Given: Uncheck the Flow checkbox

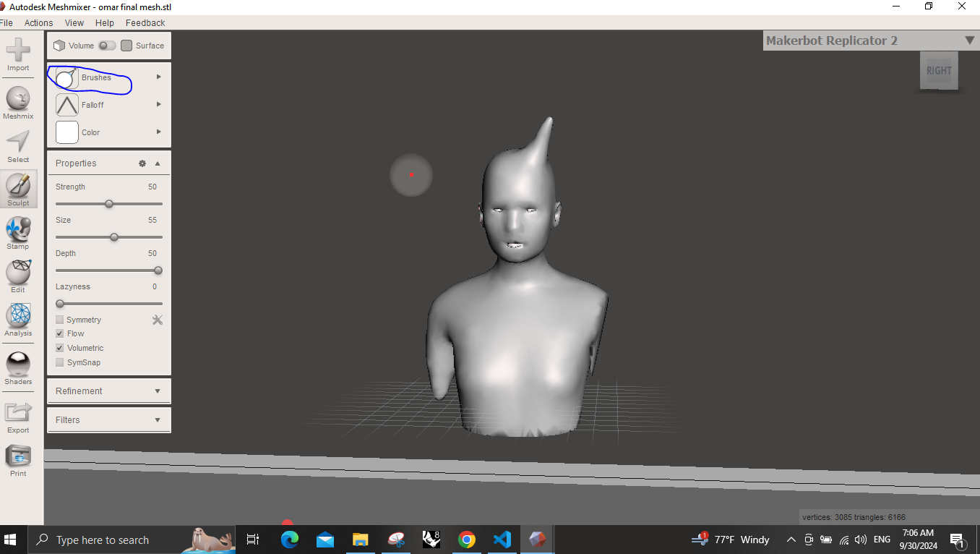Looking at the screenshot, I should (x=60, y=333).
